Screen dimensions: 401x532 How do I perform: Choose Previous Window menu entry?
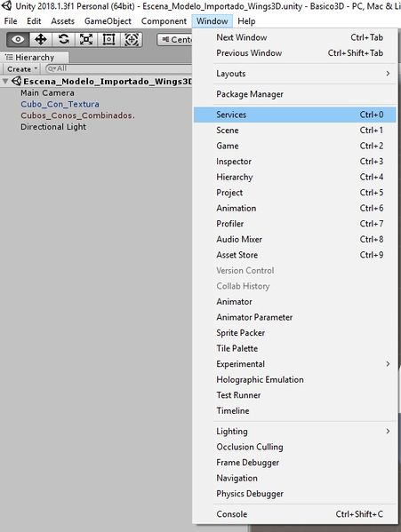[294, 53]
